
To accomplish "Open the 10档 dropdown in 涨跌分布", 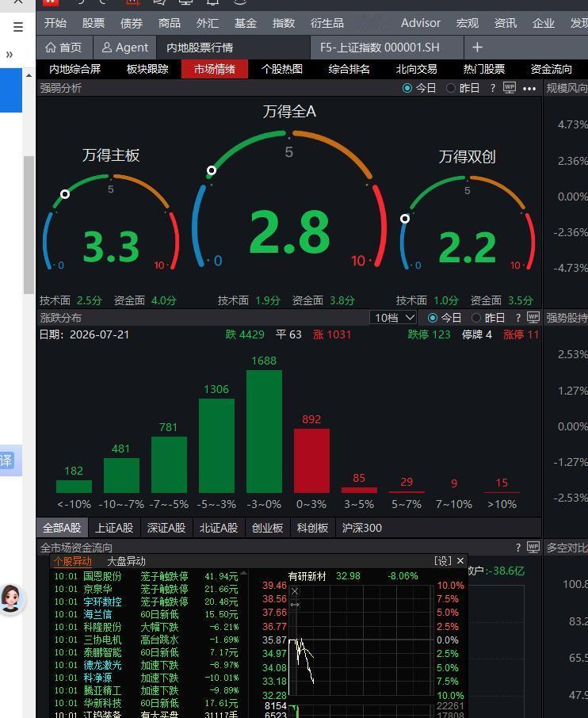I will point(393,318).
